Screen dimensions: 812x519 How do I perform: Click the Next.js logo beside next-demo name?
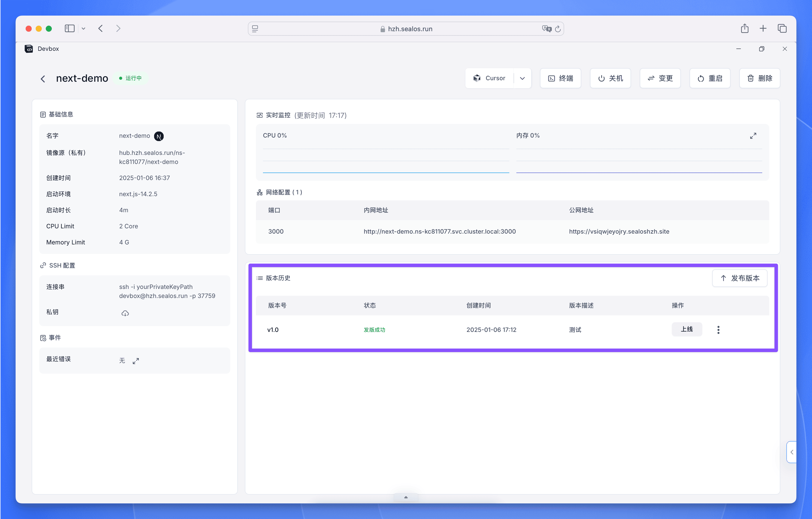pos(159,136)
